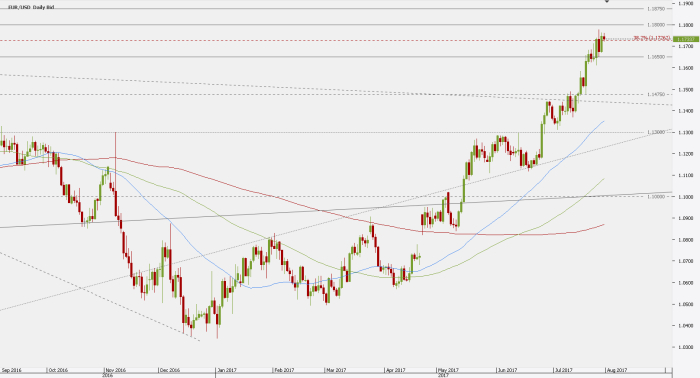Select Nov 2016 on the date axis

point(116,370)
